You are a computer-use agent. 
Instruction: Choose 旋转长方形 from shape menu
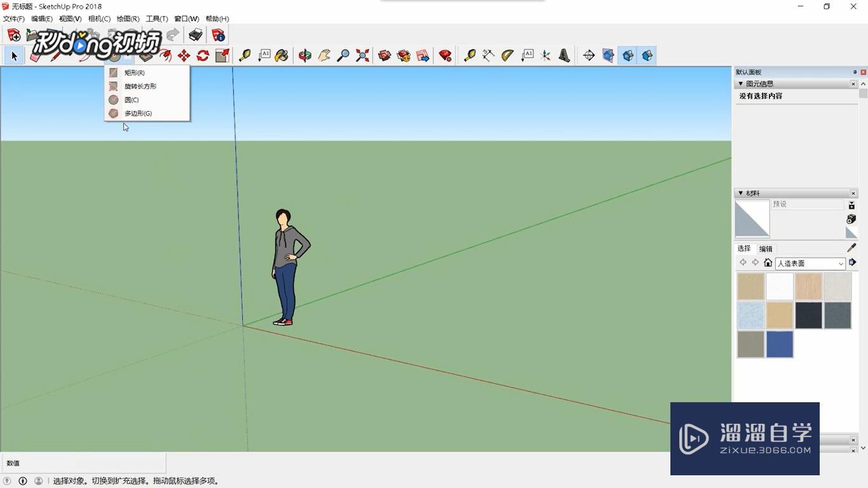(x=147, y=86)
